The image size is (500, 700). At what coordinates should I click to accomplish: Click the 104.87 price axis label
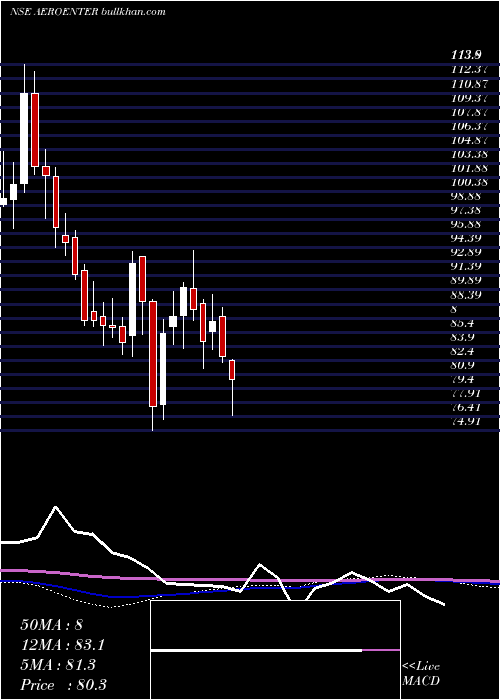click(x=469, y=140)
